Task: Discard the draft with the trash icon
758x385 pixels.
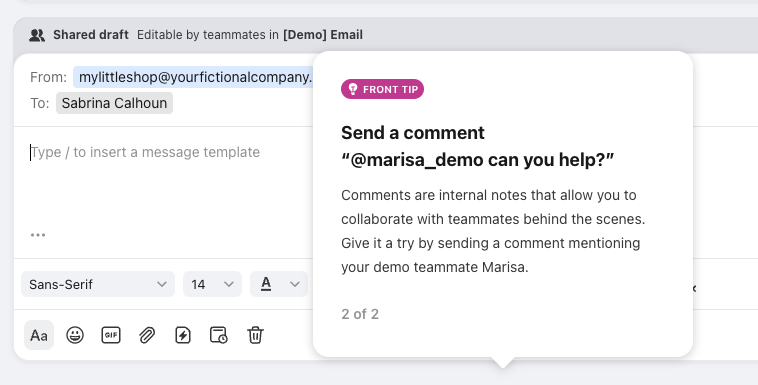Action: tap(255, 335)
